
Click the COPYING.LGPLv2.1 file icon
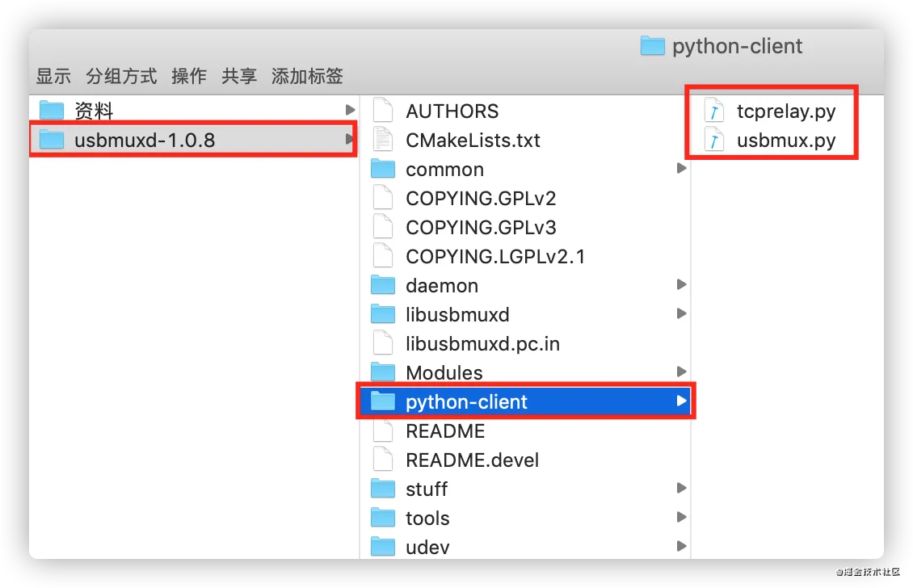point(382,255)
